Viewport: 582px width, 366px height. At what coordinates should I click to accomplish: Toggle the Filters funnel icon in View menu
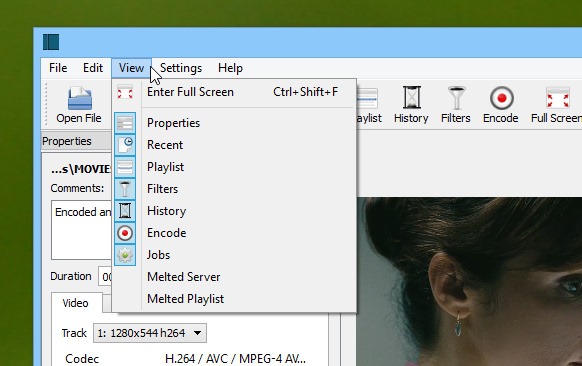125,189
